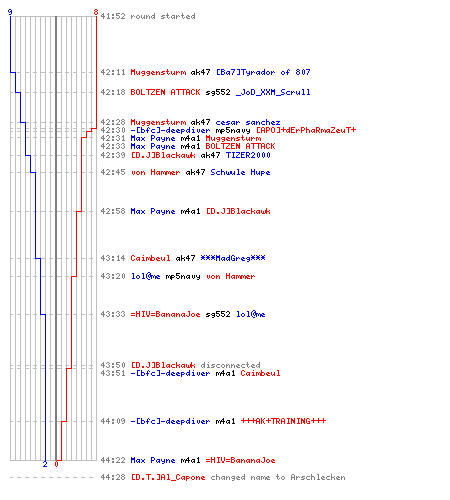Click the blue team count 9

click(x=10, y=12)
